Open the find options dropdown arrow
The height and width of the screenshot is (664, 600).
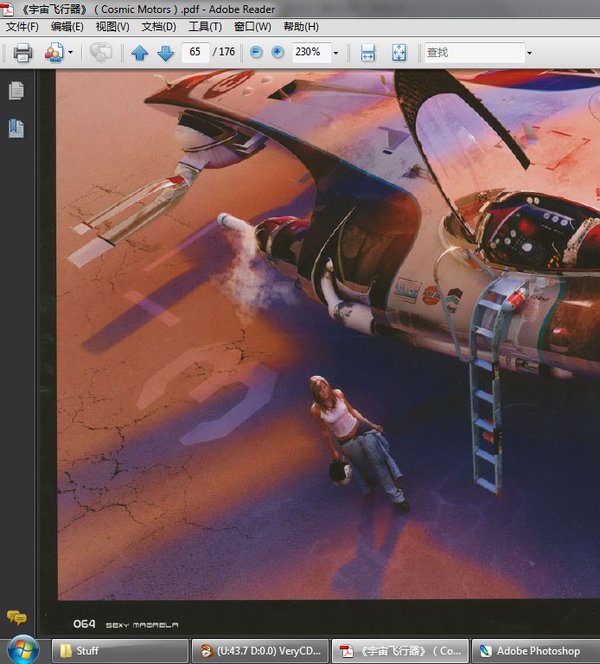coord(529,53)
